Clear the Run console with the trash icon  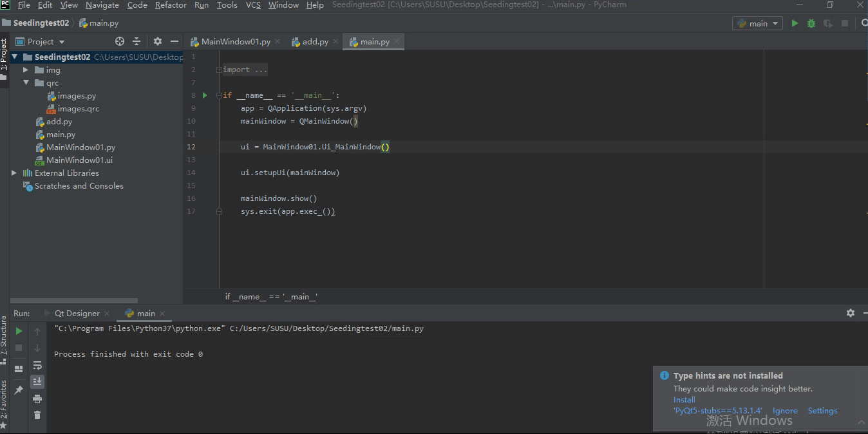[37, 415]
